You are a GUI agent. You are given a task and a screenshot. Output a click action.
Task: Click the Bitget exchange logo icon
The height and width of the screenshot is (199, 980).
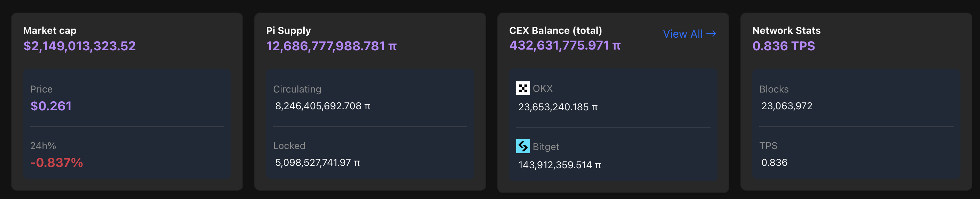click(523, 146)
